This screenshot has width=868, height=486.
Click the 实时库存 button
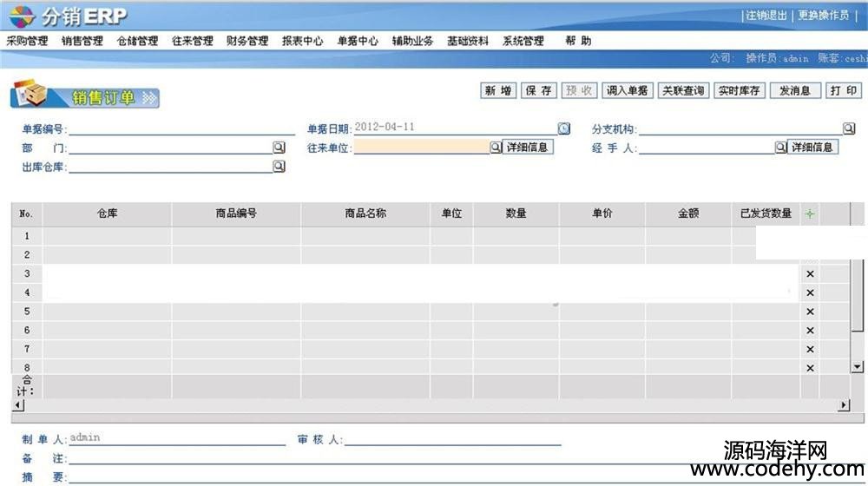pos(739,91)
